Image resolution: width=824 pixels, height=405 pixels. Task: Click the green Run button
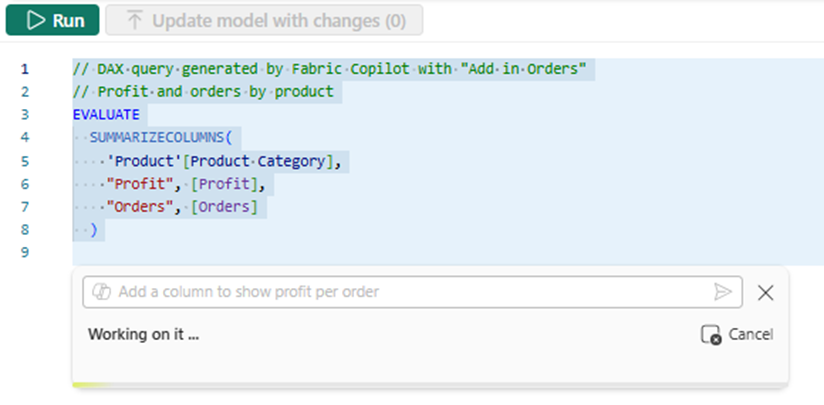[52, 20]
